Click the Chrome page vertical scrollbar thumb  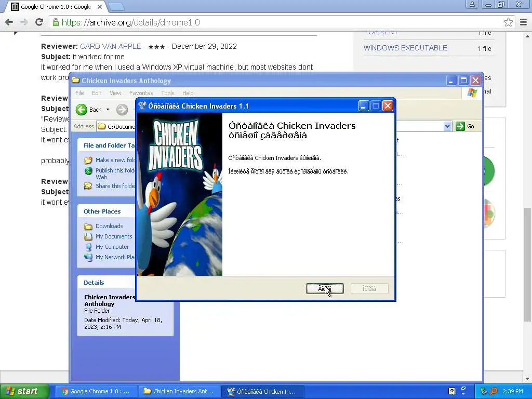pyautogui.click(x=528, y=264)
